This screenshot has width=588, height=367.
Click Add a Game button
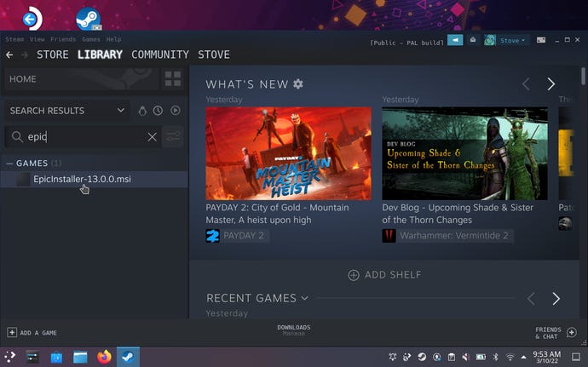pos(32,332)
